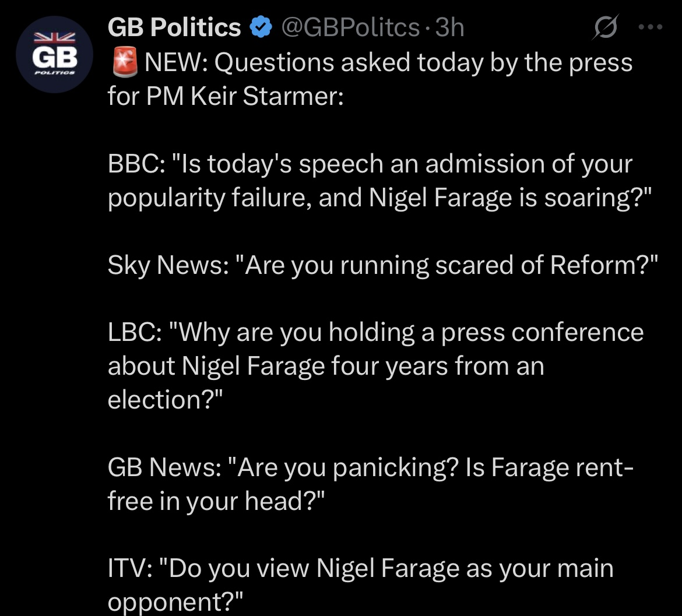Open the GB Politics profile avatar

coord(55,55)
